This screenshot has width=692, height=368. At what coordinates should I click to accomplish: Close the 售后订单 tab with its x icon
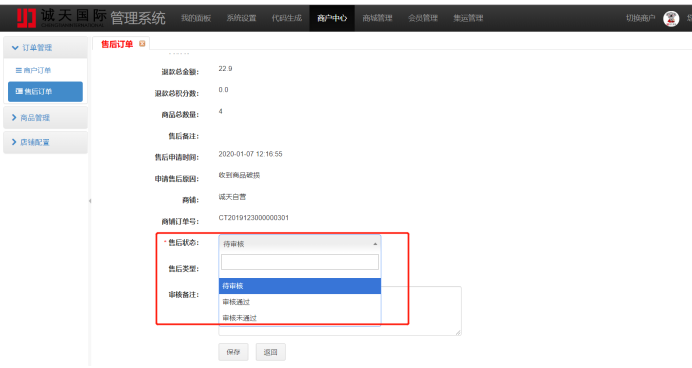click(x=142, y=44)
